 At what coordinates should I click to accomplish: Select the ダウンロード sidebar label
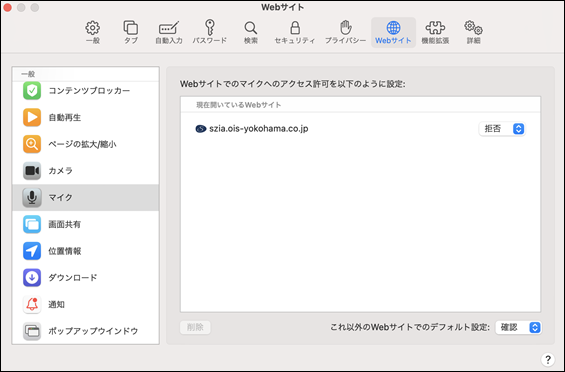[73, 278]
